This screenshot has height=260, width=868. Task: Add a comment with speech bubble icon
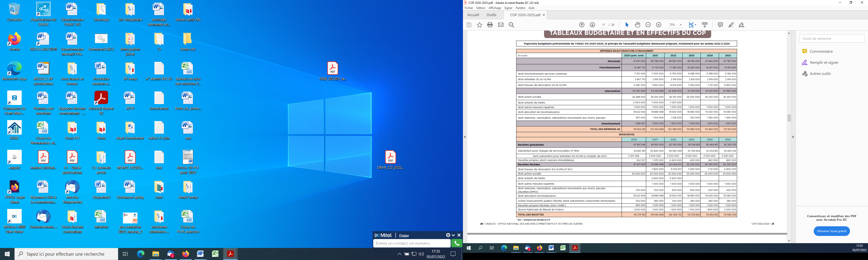[720, 25]
